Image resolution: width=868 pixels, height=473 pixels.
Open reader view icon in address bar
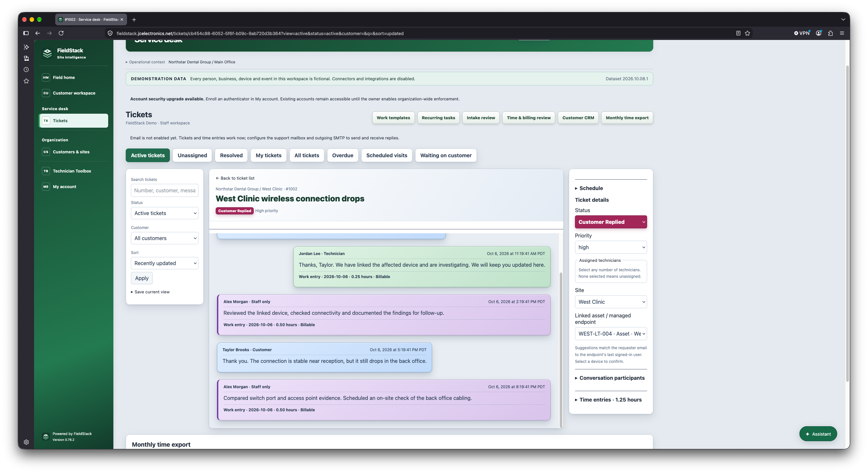point(738,33)
